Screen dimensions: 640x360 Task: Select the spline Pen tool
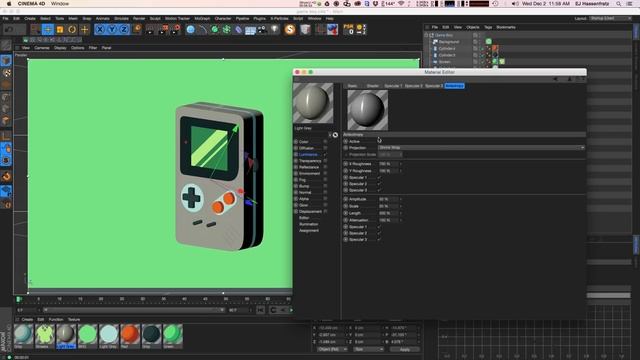[202, 29]
